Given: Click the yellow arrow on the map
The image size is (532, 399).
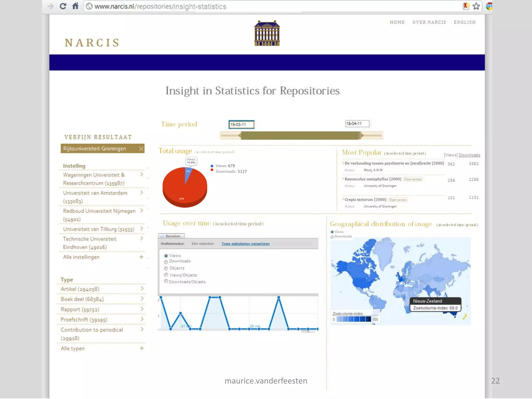Looking at the screenshot, I should coord(465,316).
